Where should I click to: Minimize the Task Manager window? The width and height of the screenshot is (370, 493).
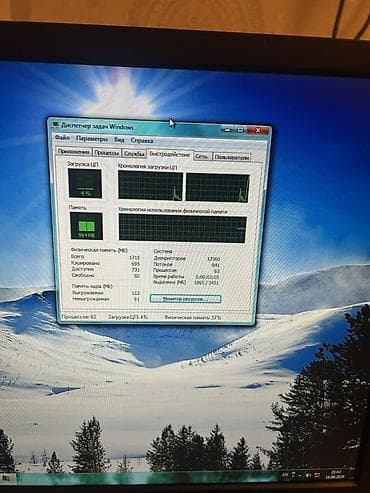pyautogui.click(x=228, y=130)
